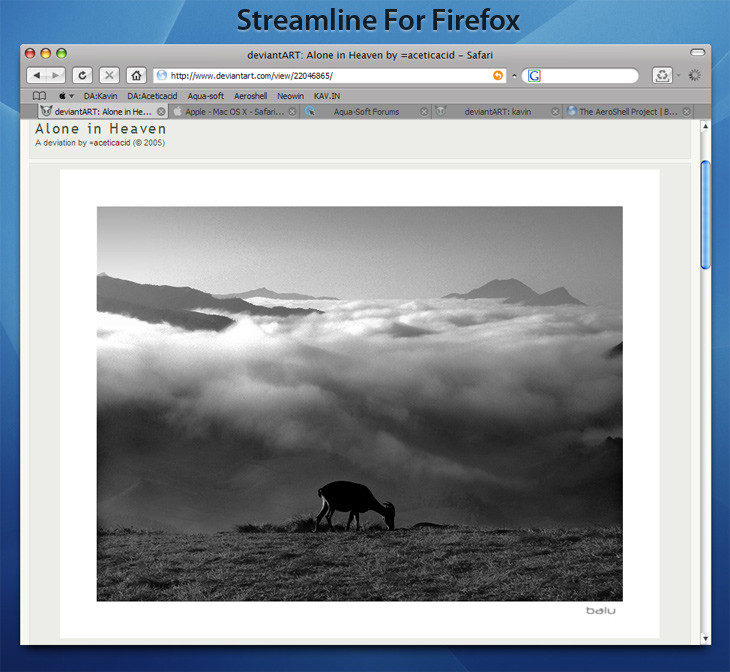Click the red close window button
Viewport: 730px width, 672px height.
click(30, 53)
